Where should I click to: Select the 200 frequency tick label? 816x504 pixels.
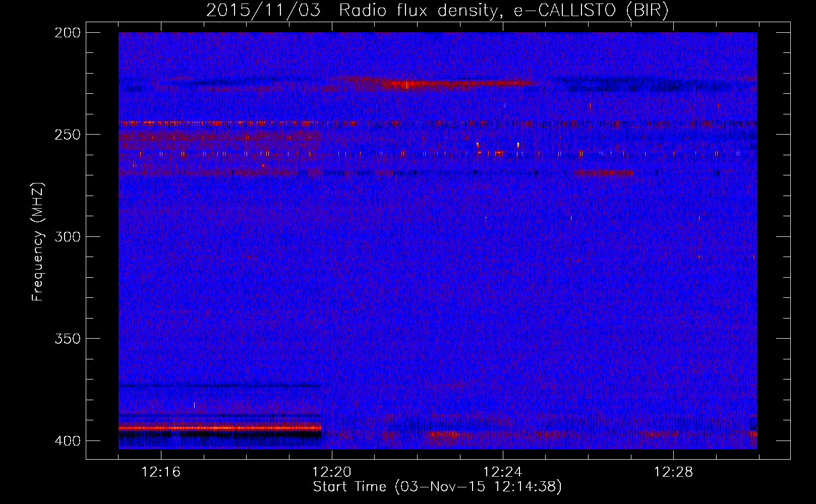[x=68, y=32]
